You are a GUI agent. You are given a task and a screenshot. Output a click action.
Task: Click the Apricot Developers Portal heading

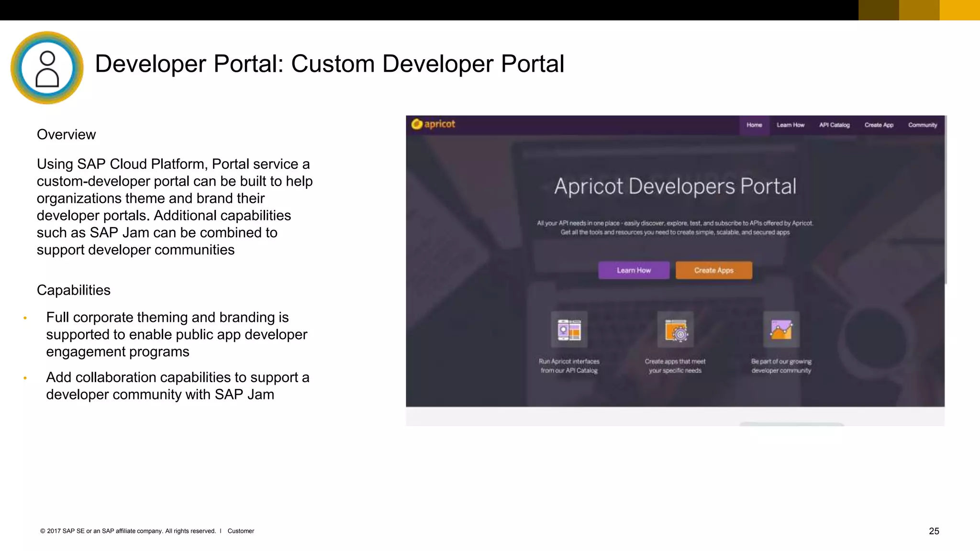[675, 186]
